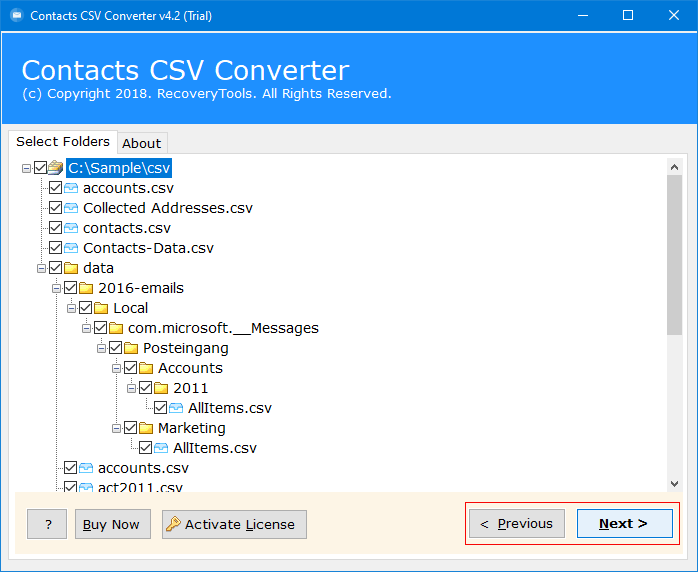Screen dimensions: 698x572
Task: Select the C:\Sample\csv root label
Action: 119,168
